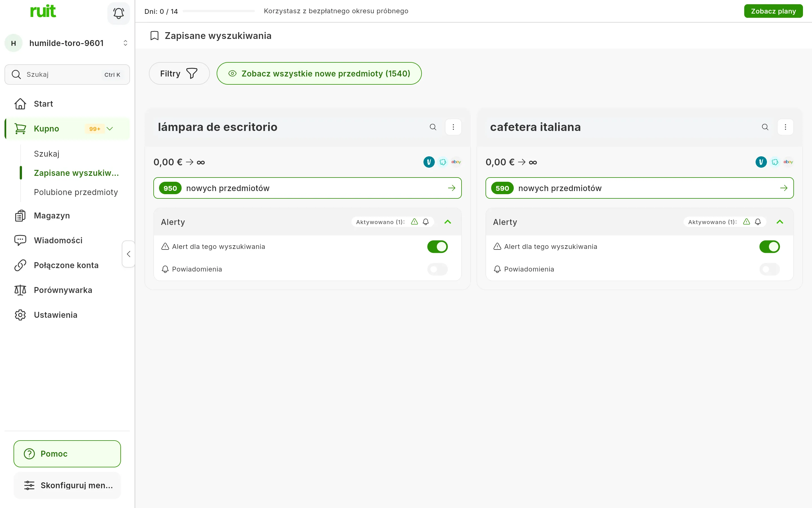Image resolution: width=812 pixels, height=508 pixels.
Task: Collapse the sidebar with the arrow handle
Action: tap(129, 254)
